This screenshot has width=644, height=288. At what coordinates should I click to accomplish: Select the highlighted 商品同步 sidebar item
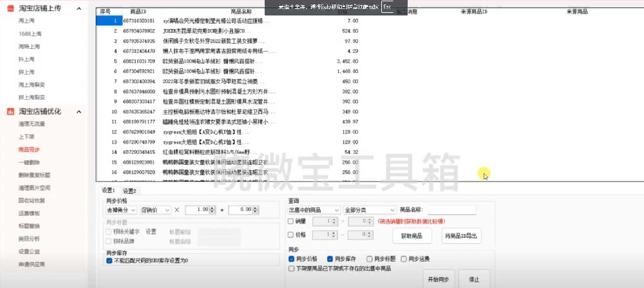(29, 149)
